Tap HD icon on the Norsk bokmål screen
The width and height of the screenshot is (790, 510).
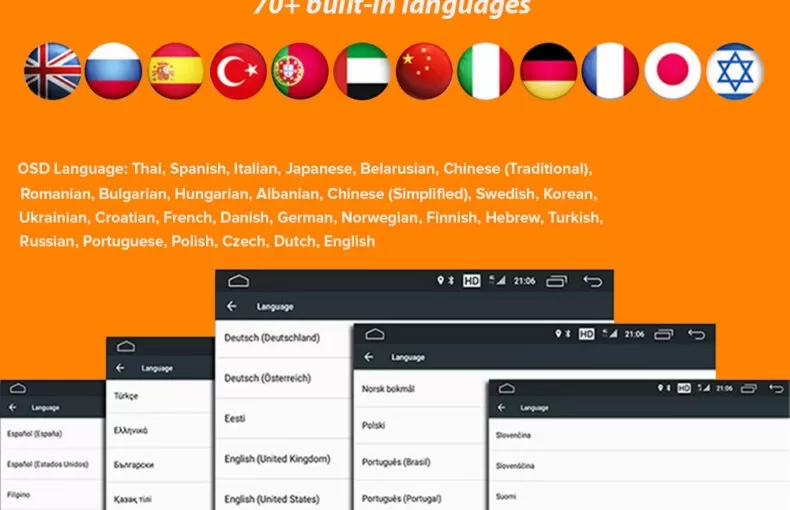pyautogui.click(x=586, y=334)
